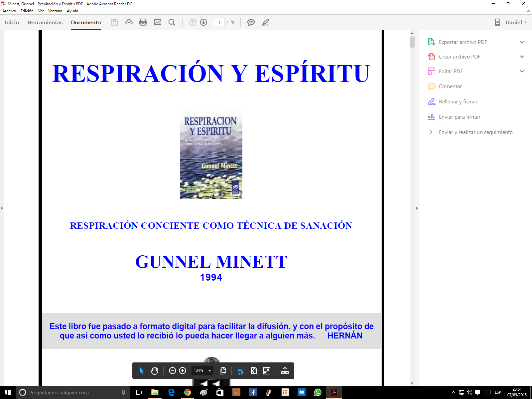Open Facebook app from taskbar

point(253,392)
